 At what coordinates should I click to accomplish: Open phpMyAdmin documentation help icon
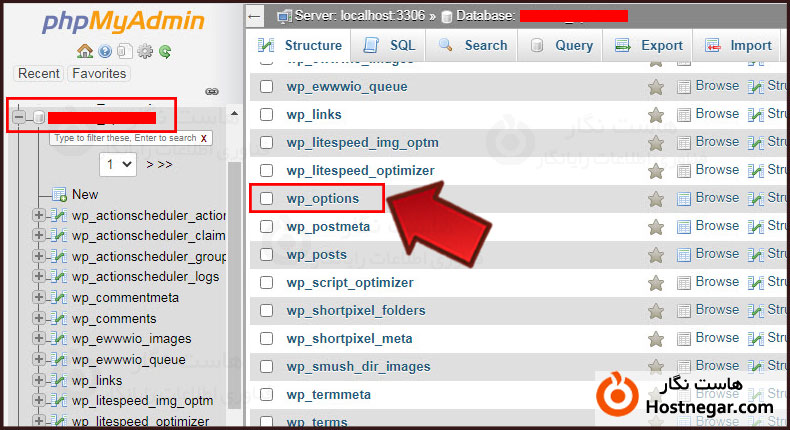click(x=104, y=52)
